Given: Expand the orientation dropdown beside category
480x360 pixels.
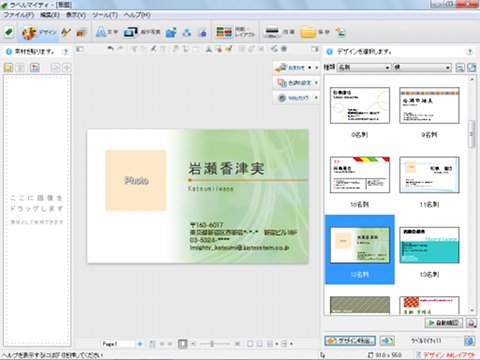Looking at the screenshot, I should point(422,67).
